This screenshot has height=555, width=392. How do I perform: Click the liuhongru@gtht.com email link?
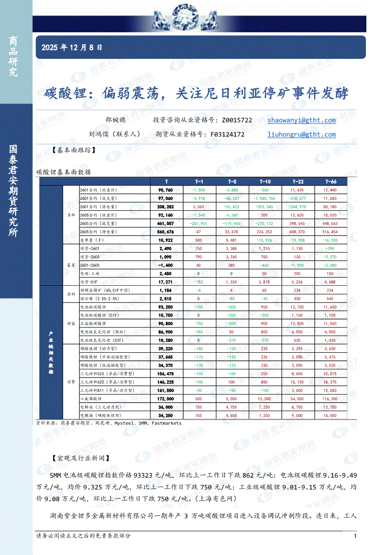tap(301, 134)
